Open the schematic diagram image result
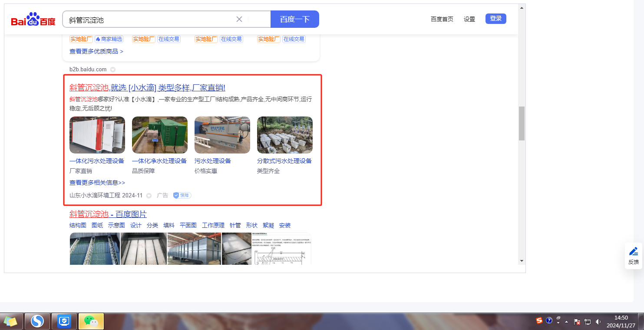This screenshot has height=330, width=644. [281, 249]
